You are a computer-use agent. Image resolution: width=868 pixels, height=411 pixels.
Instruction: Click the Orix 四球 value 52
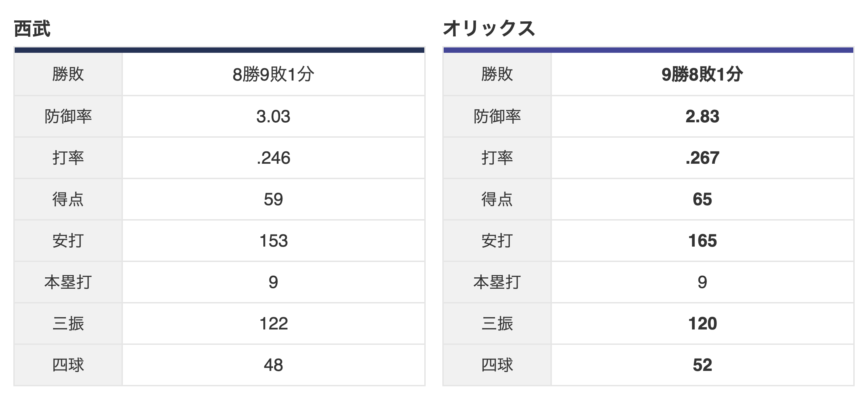click(x=702, y=365)
